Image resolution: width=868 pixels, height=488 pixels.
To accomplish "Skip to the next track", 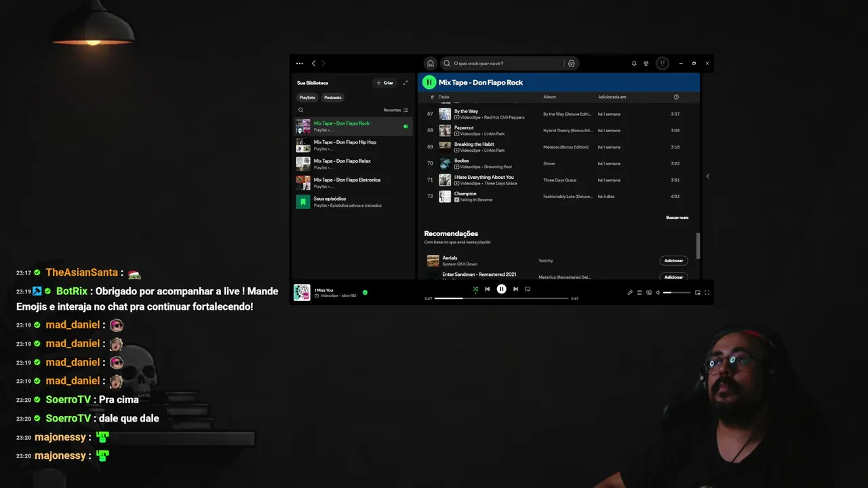I will [515, 289].
